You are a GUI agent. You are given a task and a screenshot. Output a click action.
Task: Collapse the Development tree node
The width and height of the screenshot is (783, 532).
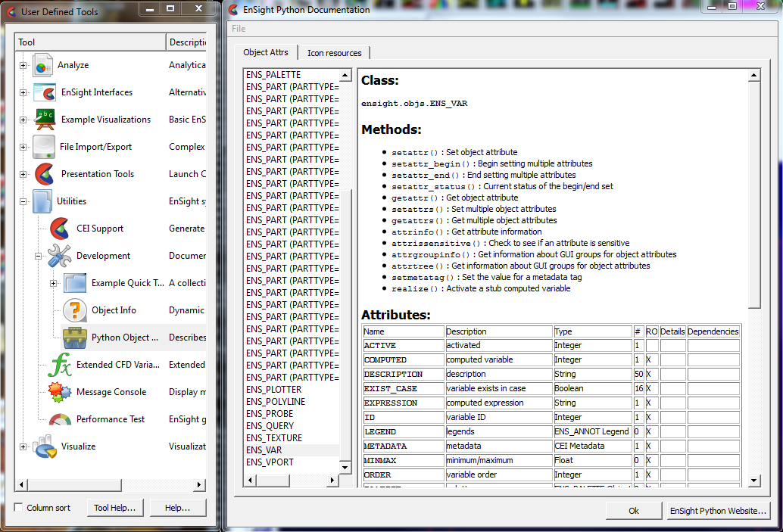pyautogui.click(x=38, y=256)
